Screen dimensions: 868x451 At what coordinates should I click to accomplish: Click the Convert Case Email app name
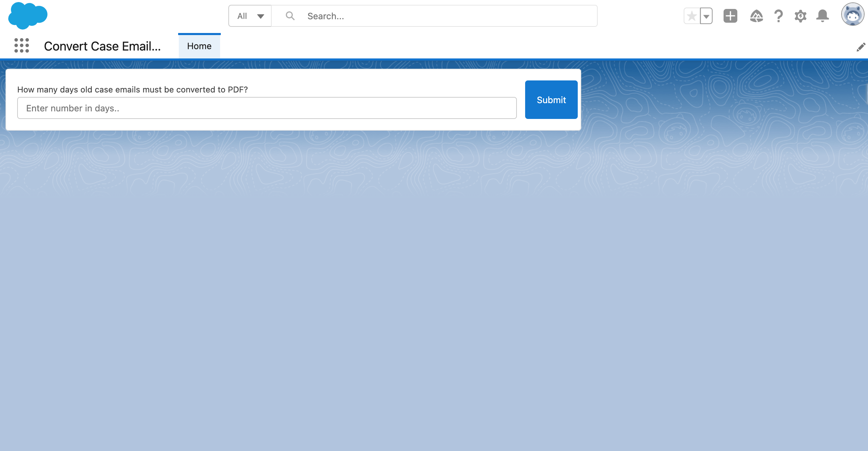coord(102,46)
